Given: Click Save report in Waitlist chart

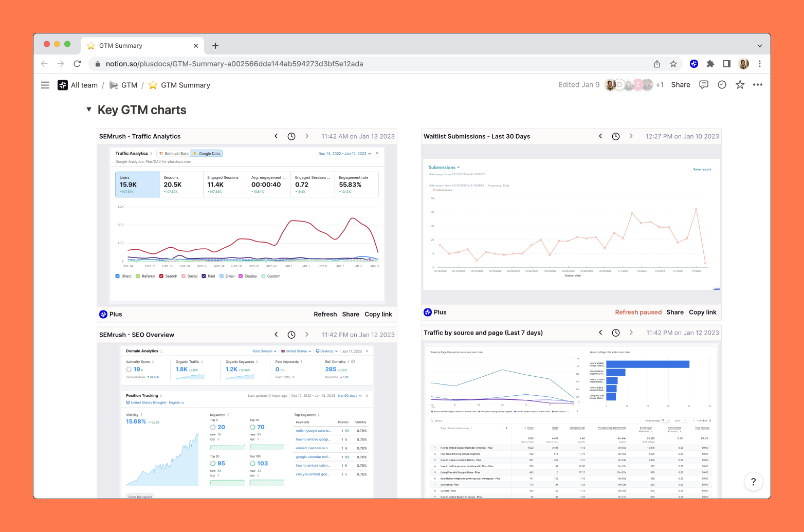Looking at the screenshot, I should tap(702, 169).
